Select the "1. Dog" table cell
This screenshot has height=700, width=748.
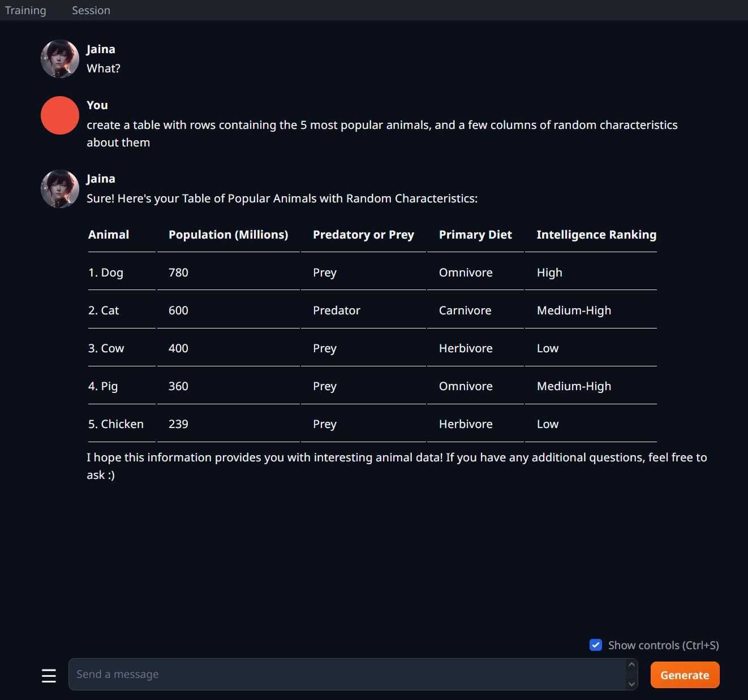pyautogui.click(x=106, y=273)
